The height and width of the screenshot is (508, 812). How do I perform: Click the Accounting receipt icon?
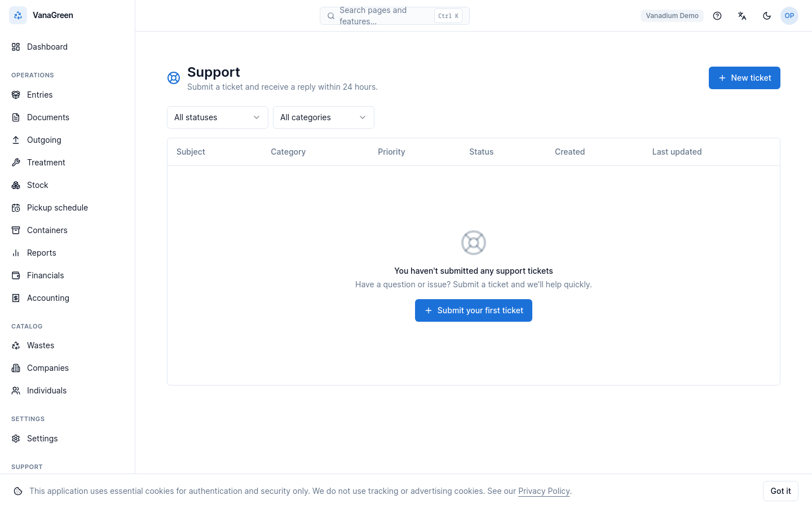pyautogui.click(x=16, y=298)
